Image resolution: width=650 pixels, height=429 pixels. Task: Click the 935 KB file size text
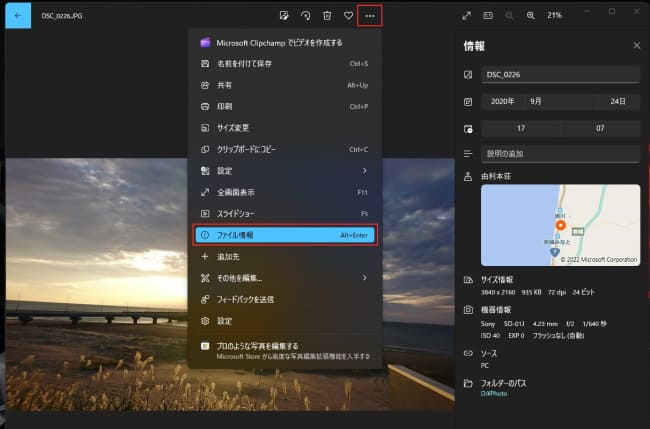point(531,292)
